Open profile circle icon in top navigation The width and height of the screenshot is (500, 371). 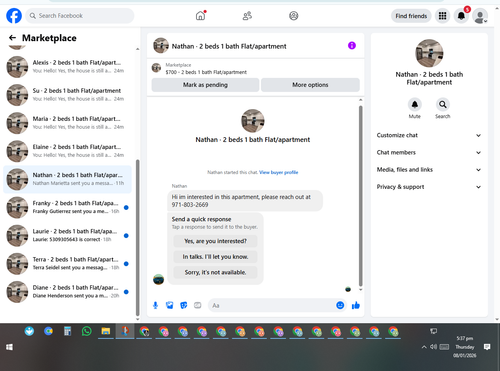[294, 16]
